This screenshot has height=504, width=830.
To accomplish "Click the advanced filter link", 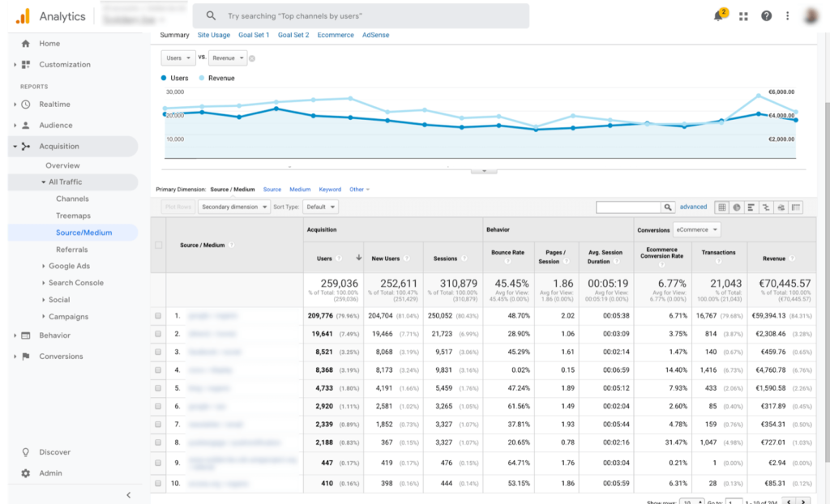I will [693, 207].
